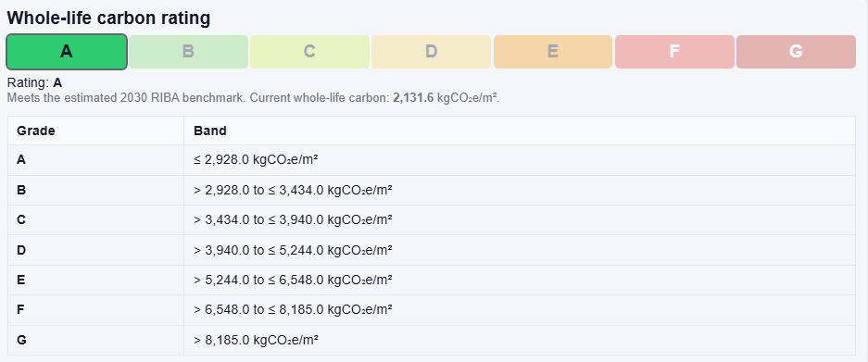Viewport: 868px width, 362px height.
Task: Click grade A cell in the table
Action: click(x=95, y=160)
